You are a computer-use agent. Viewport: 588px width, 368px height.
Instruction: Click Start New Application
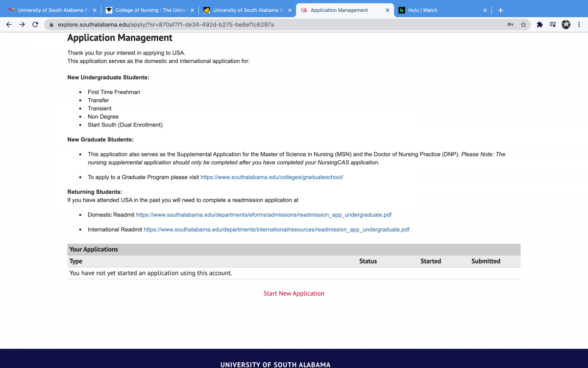coord(294,293)
